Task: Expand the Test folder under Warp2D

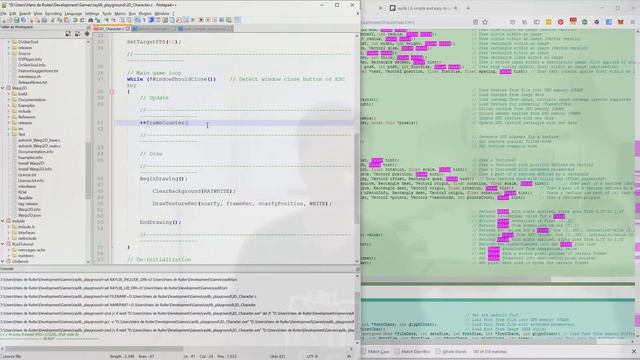Action: pyautogui.click(x=9, y=134)
